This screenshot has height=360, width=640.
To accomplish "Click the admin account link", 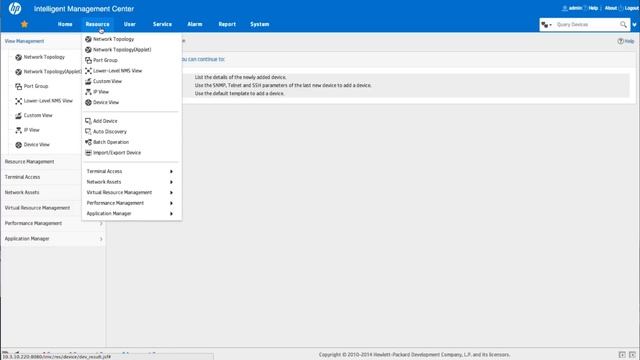I will coord(575,8).
